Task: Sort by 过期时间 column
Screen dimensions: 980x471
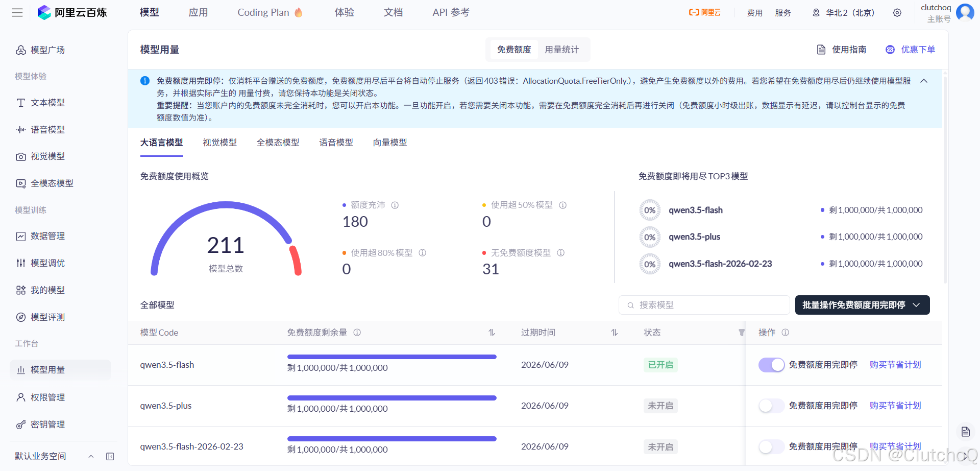Action: pos(614,333)
